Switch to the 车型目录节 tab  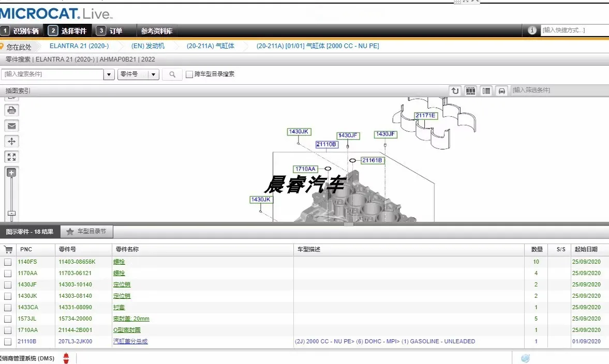86,232
